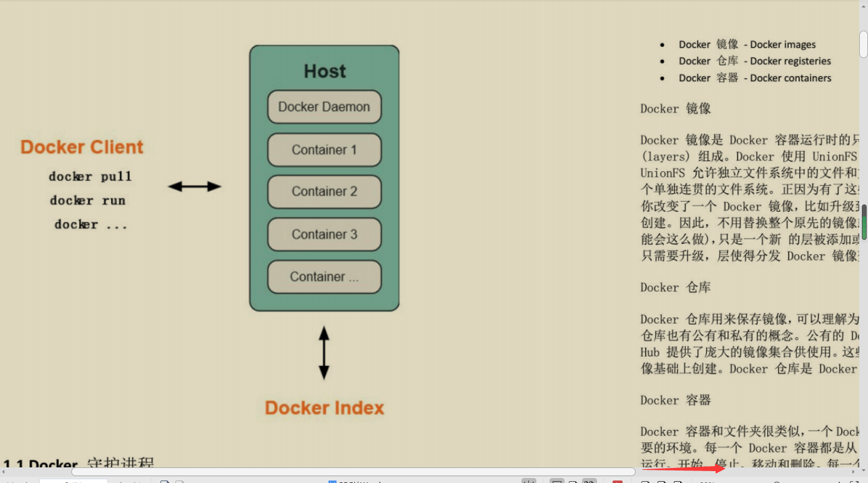Open the zoom level dropdown at bottom right
Screen dimensions: 868x483
pyautogui.click(x=706, y=481)
